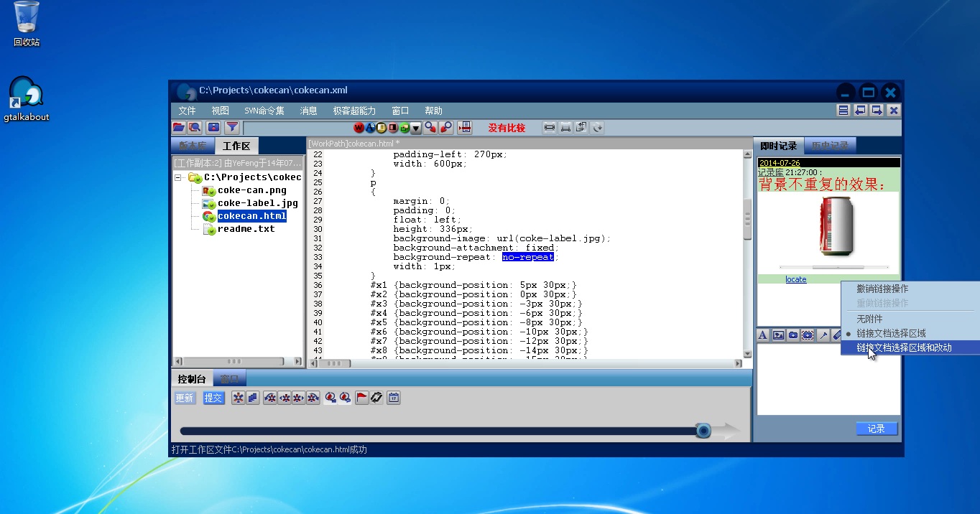Open the dropdown arrow after round icons

(x=416, y=128)
